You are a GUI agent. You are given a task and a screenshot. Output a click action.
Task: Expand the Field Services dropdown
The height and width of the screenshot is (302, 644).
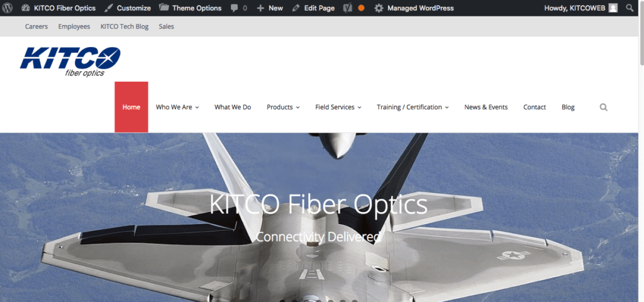tap(338, 107)
